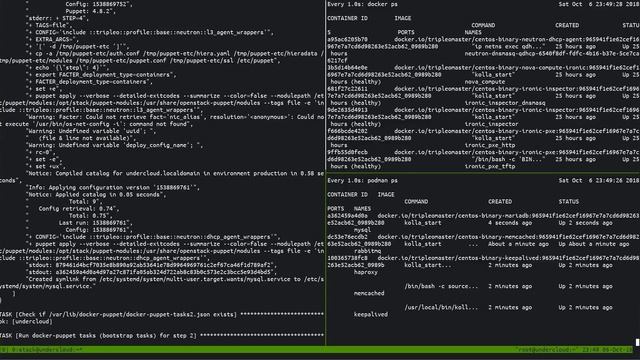
Task: Click the 'ok: [undercloud]' result line
Action: pyautogui.click(x=26, y=322)
